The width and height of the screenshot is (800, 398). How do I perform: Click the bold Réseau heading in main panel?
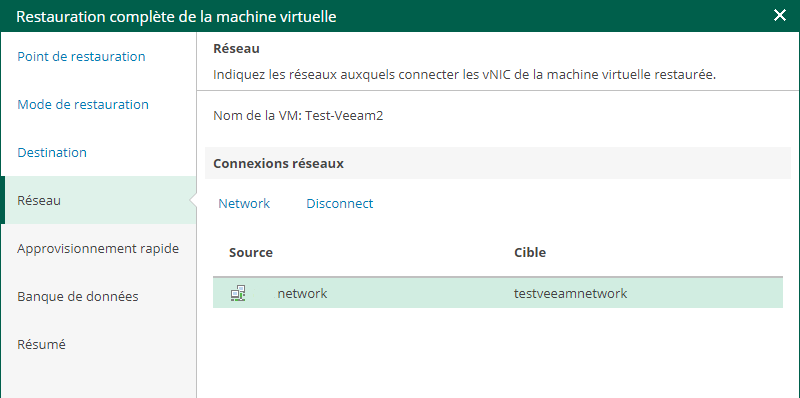pos(236,48)
